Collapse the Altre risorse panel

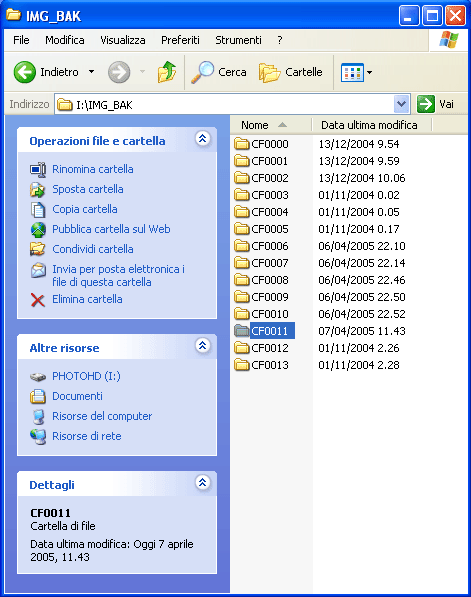[203, 346]
